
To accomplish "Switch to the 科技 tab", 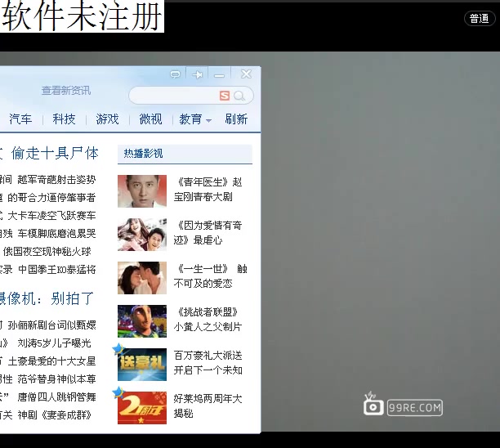I will click(x=64, y=119).
